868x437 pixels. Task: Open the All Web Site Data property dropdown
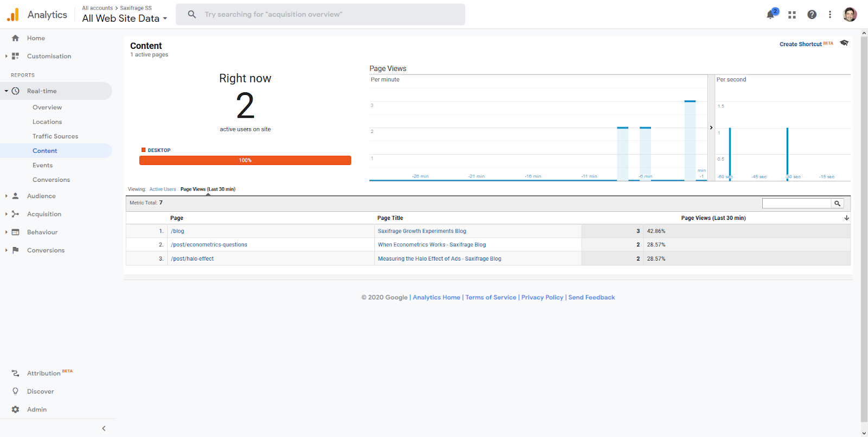point(125,18)
